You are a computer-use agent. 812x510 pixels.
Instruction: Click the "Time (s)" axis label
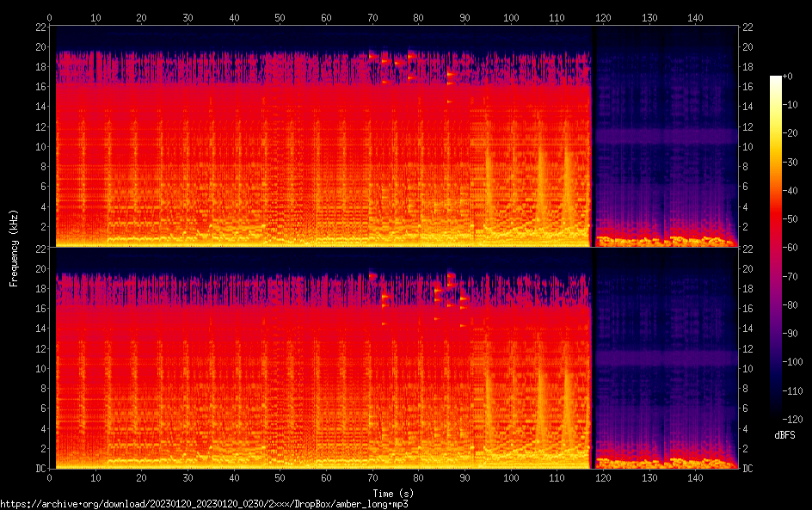pos(392,493)
